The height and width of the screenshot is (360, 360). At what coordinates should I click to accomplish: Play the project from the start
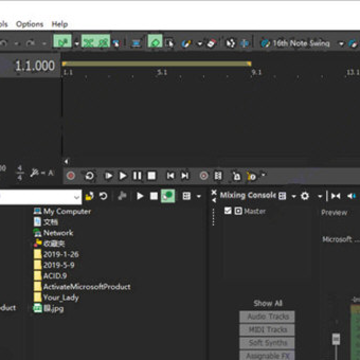pyautogui.click(x=108, y=176)
